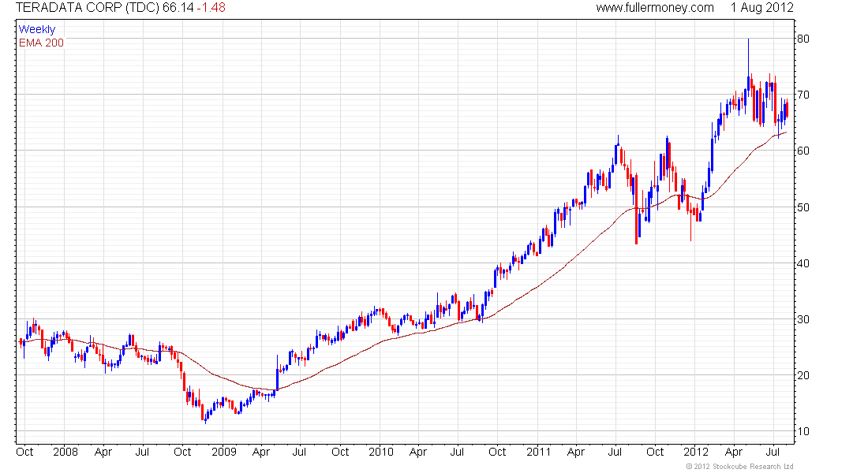Viewport: 868px width, 473px height.
Task: Click the TERADATA CORP (TDC) chart title
Action: (88, 8)
